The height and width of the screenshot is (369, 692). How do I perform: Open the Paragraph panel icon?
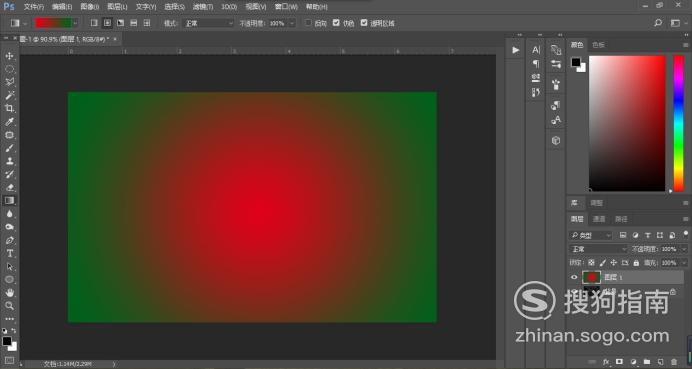(x=536, y=64)
